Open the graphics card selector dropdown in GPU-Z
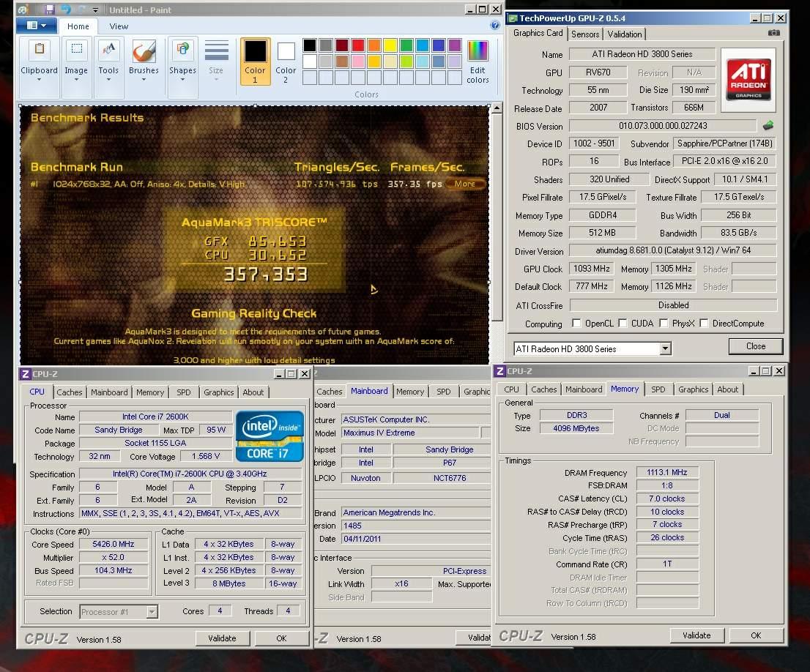Viewport: 810px width, 672px height. [x=665, y=348]
